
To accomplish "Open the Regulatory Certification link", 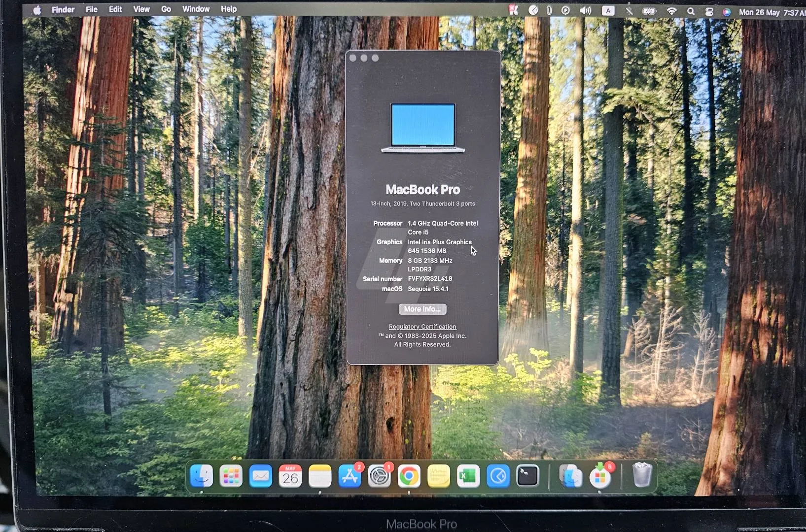I will tap(422, 327).
